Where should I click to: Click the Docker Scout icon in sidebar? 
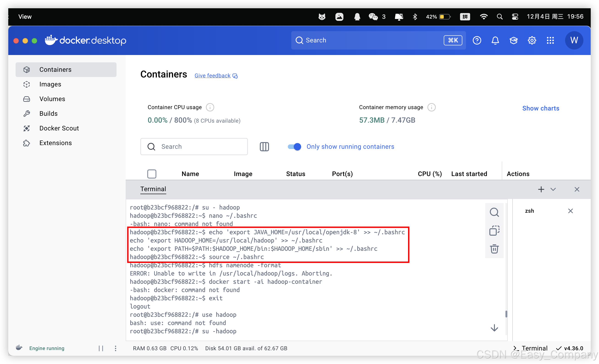pos(27,128)
